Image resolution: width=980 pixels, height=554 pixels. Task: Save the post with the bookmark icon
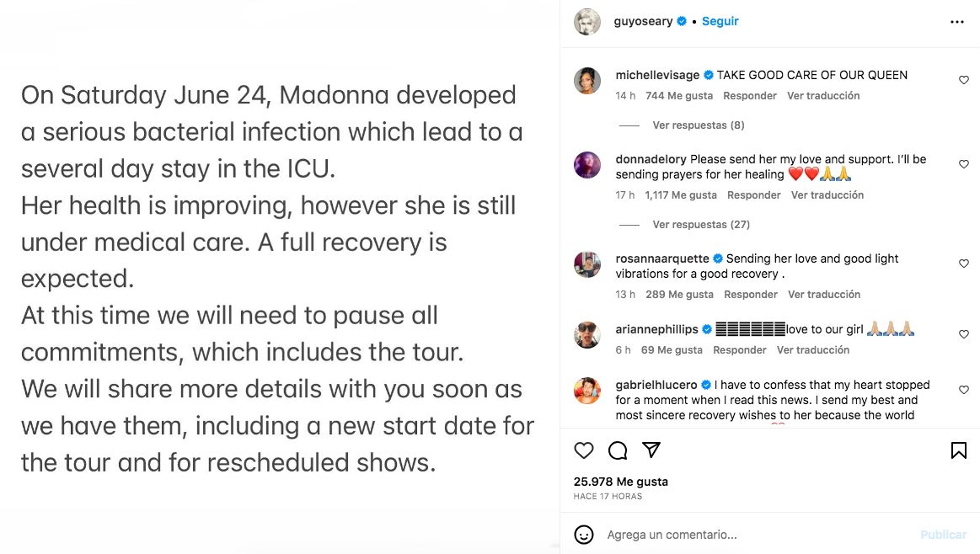[958, 450]
